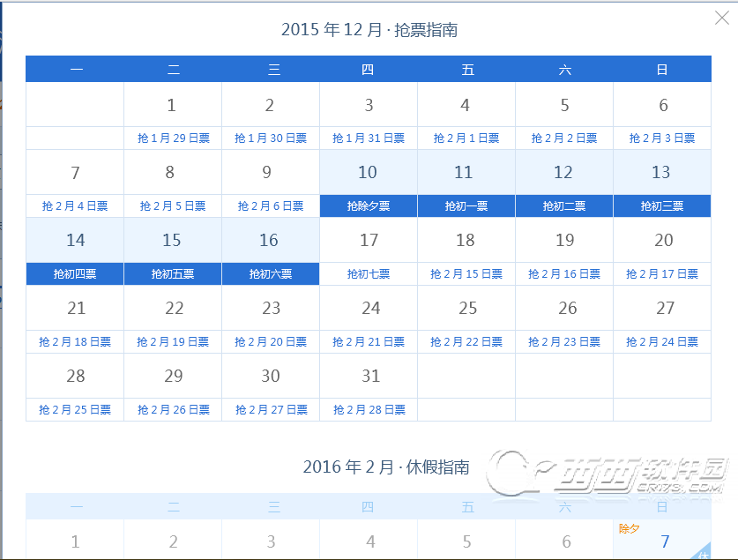The image size is (738, 560).
Task: Select December 14 in the calendar
Action: [x=75, y=240]
